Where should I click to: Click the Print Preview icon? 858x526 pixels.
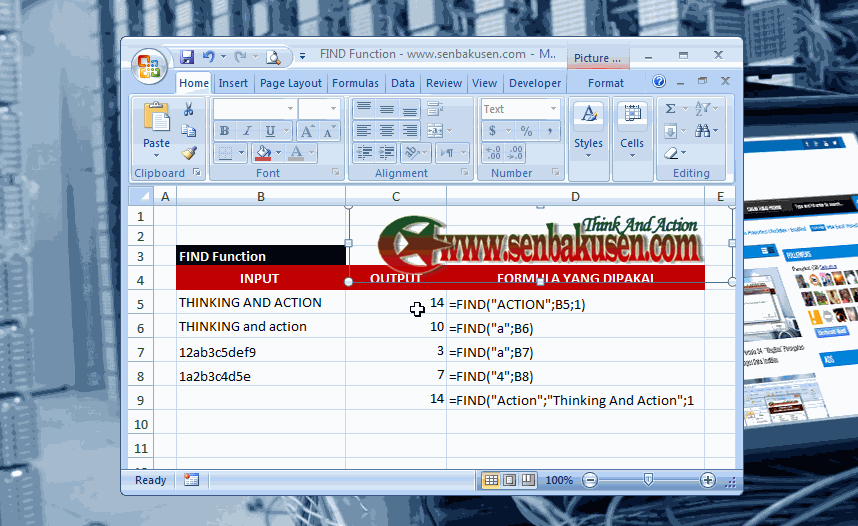273,57
